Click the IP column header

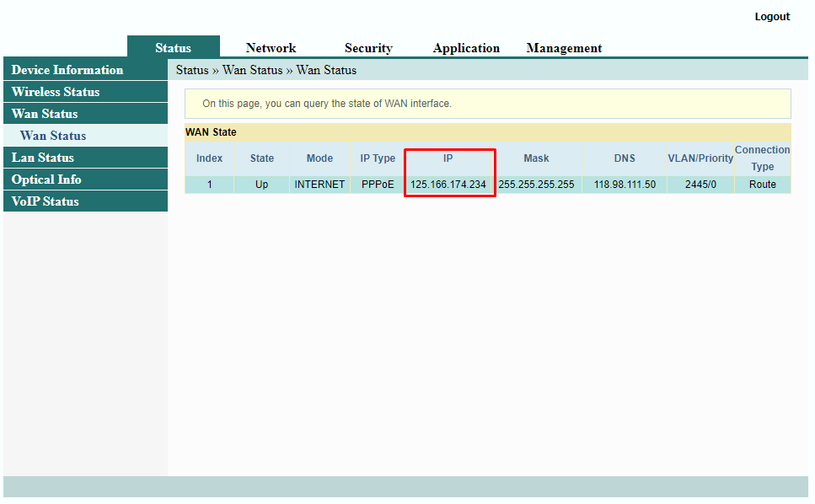coord(448,158)
